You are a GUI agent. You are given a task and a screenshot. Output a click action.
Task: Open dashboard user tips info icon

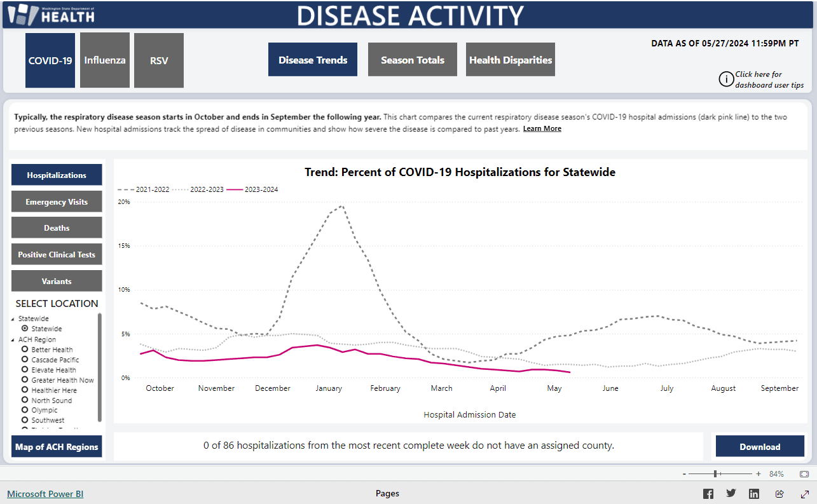[x=726, y=79]
